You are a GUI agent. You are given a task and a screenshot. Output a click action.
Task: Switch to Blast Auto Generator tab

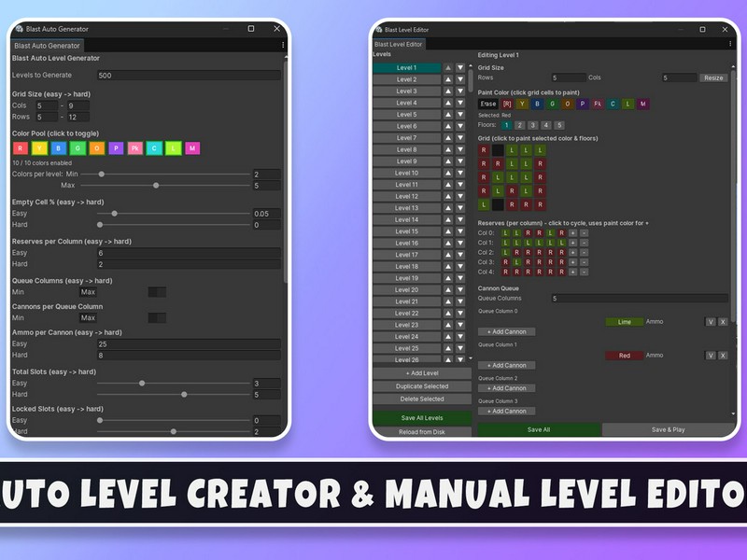(x=48, y=46)
